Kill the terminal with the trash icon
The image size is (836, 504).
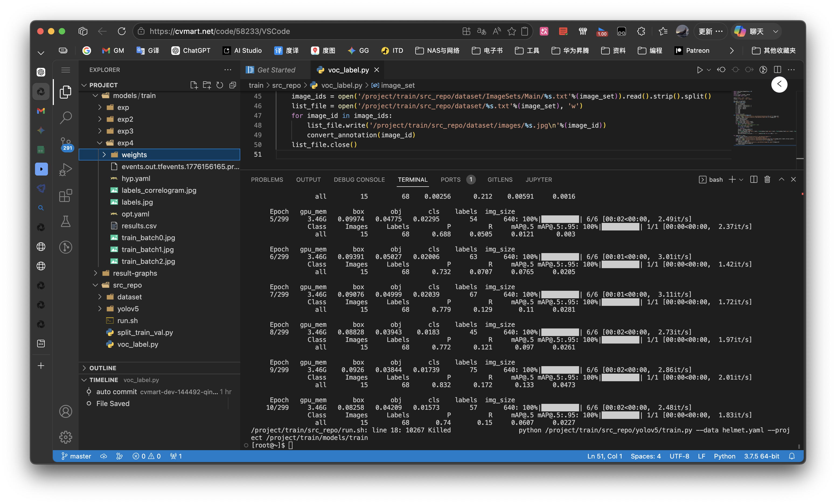[x=767, y=179]
